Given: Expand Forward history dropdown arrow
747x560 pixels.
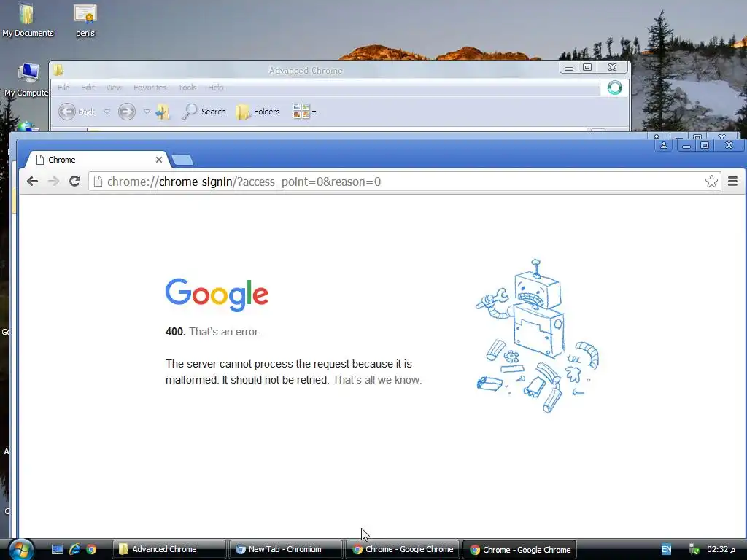Looking at the screenshot, I should point(147,112).
